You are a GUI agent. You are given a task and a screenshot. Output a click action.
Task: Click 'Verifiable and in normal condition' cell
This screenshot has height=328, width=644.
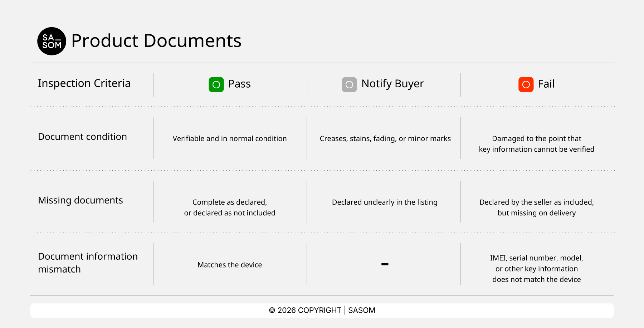tap(230, 138)
